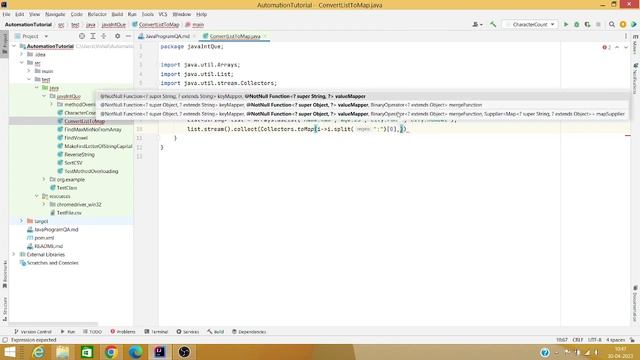Open the TODO tool window
The width and height of the screenshot is (640, 360).
(92, 331)
